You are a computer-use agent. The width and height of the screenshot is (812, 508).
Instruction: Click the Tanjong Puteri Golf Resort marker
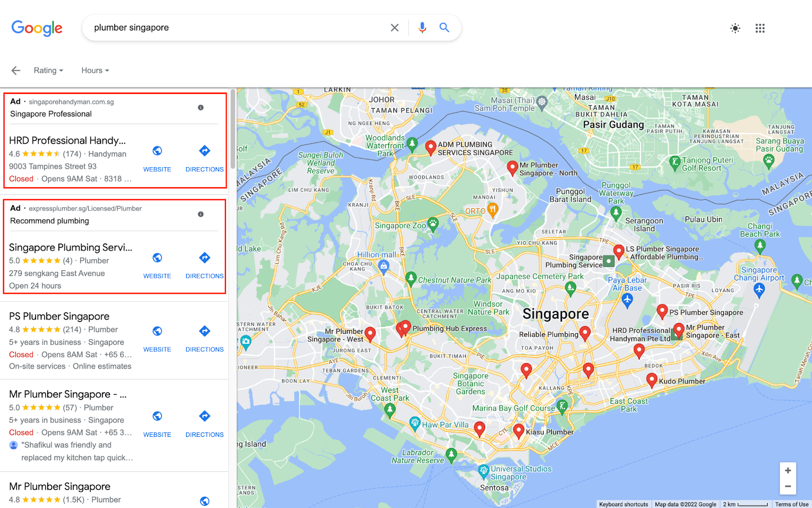pos(675,163)
